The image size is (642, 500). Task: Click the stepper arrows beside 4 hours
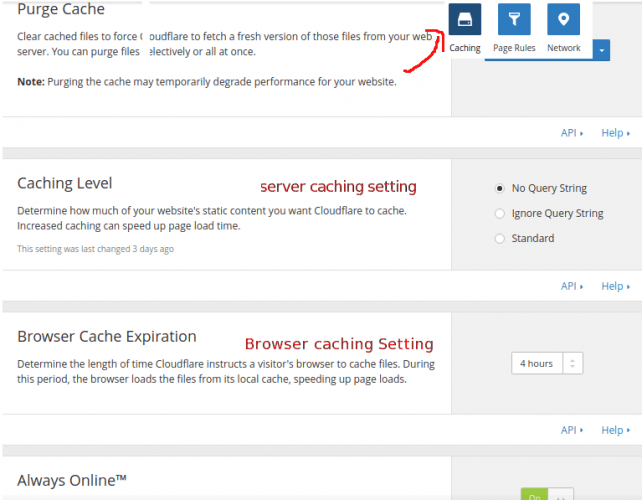[572, 363]
